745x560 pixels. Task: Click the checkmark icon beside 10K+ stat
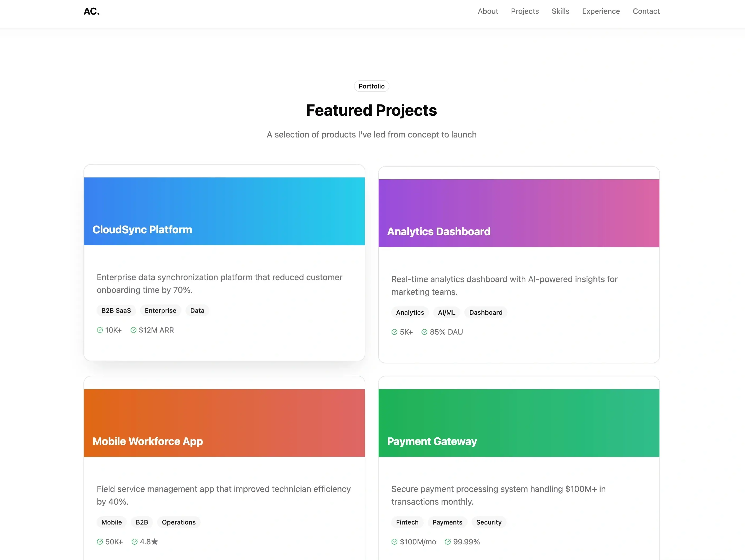[100, 330]
